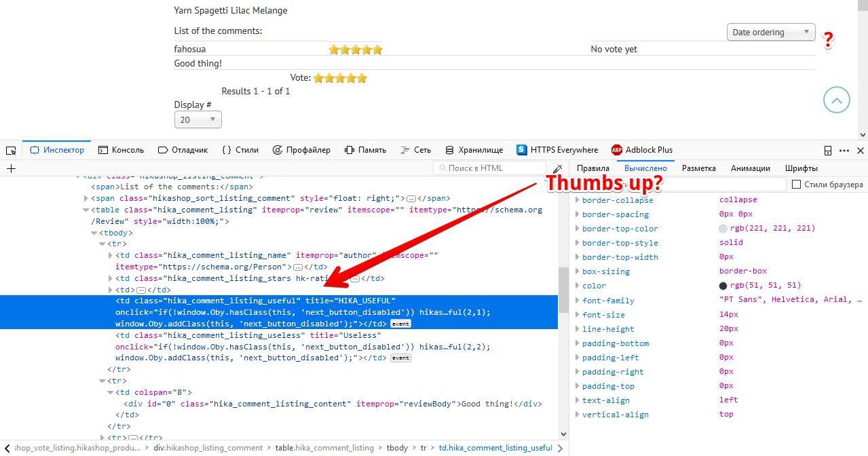868x456 pixels.
Task: Click Adblock Plus panel icon
Action: click(x=617, y=150)
